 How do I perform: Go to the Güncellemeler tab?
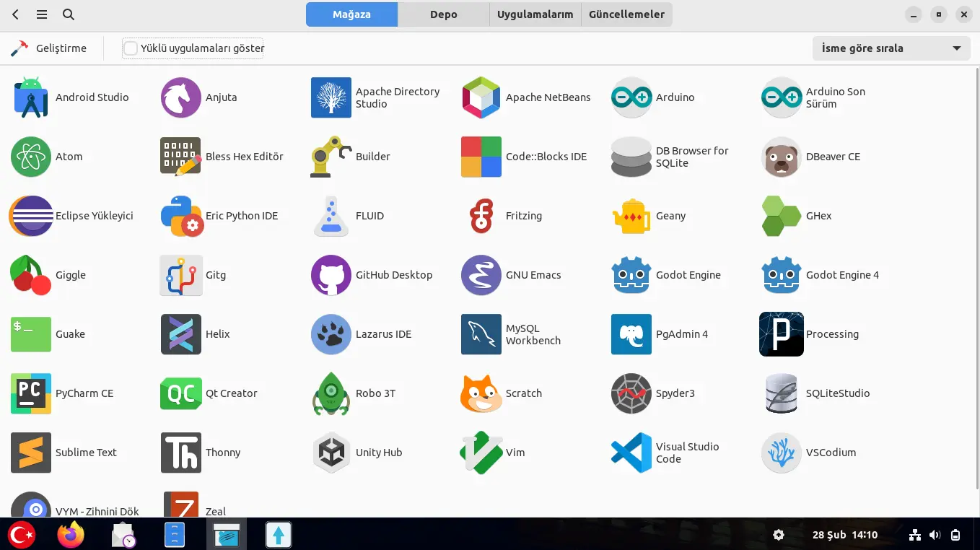click(626, 14)
